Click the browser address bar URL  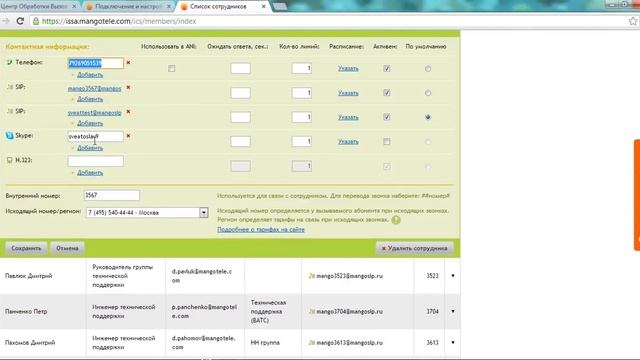(x=119, y=21)
